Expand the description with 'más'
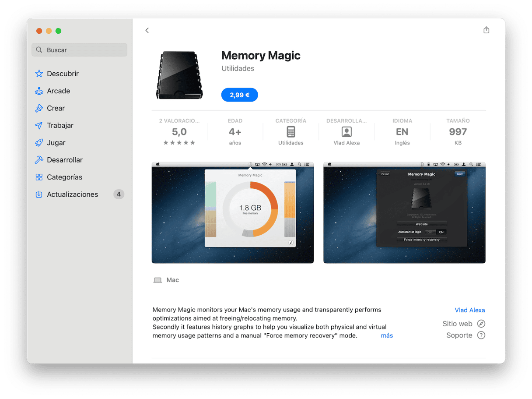 tap(387, 335)
